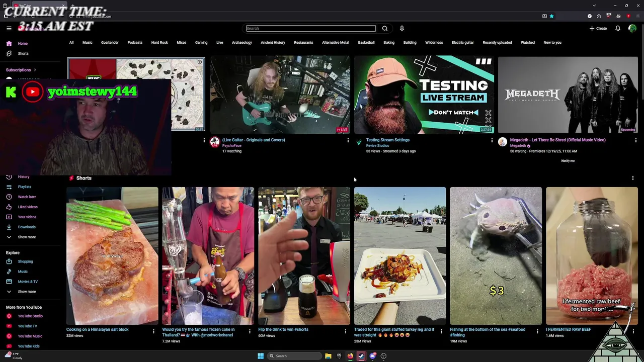This screenshot has width=644, height=362.
Task: Open YouTube Music link
Action: pos(30,336)
